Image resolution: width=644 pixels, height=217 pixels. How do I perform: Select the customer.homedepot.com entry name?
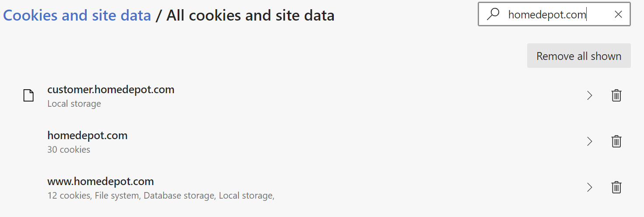point(111,90)
